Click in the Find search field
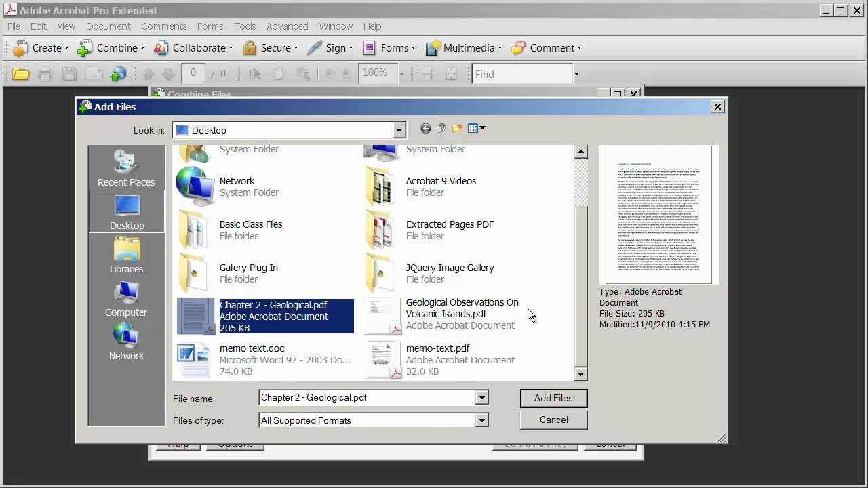868x488 pixels. [522, 74]
